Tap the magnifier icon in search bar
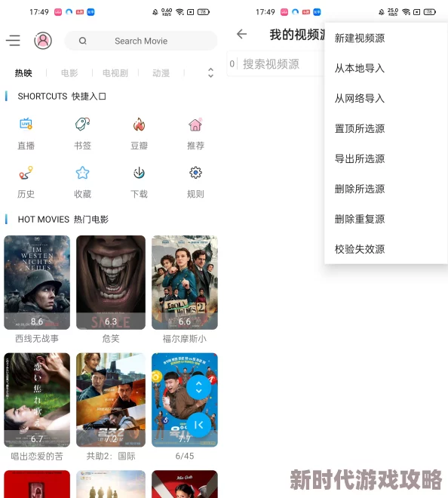Screen dimensions: 448x498 (82, 41)
